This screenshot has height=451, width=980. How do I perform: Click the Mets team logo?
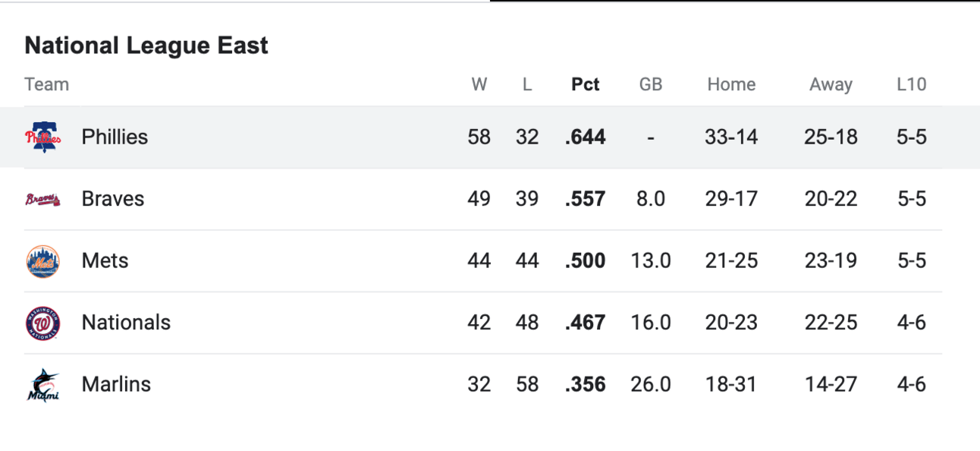click(42, 261)
